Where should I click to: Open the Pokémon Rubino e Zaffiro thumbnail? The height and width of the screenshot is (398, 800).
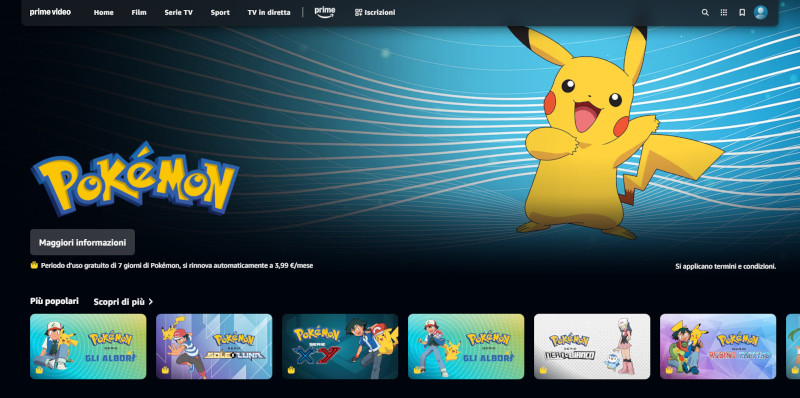(718, 346)
